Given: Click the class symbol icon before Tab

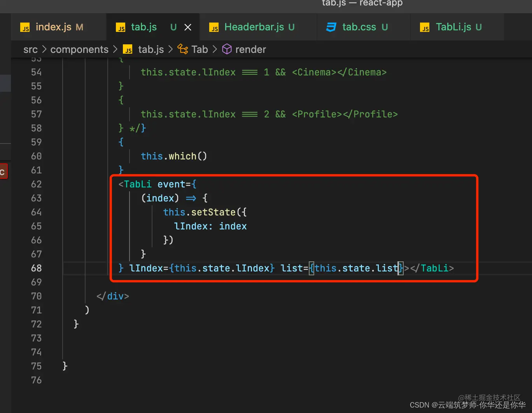Looking at the screenshot, I should (x=183, y=49).
